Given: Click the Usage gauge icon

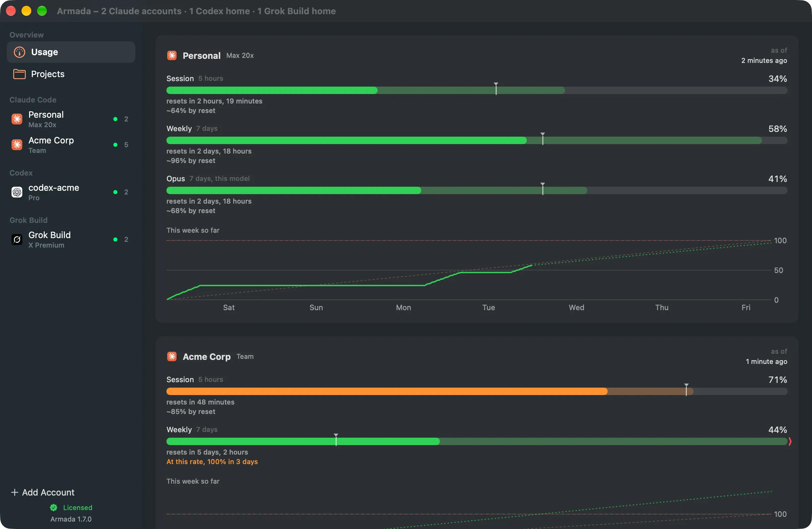Looking at the screenshot, I should [19, 52].
